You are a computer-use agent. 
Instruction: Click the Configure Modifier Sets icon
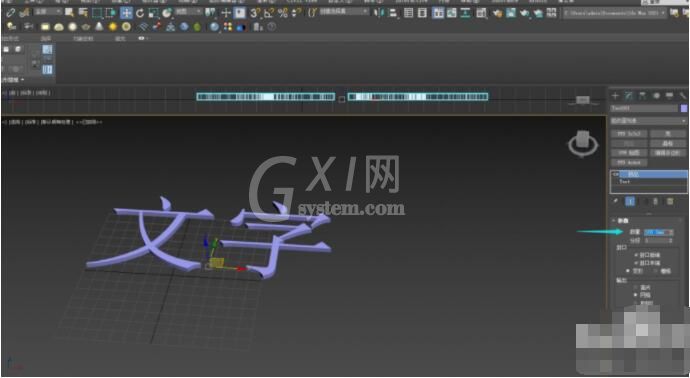pyautogui.click(x=670, y=201)
